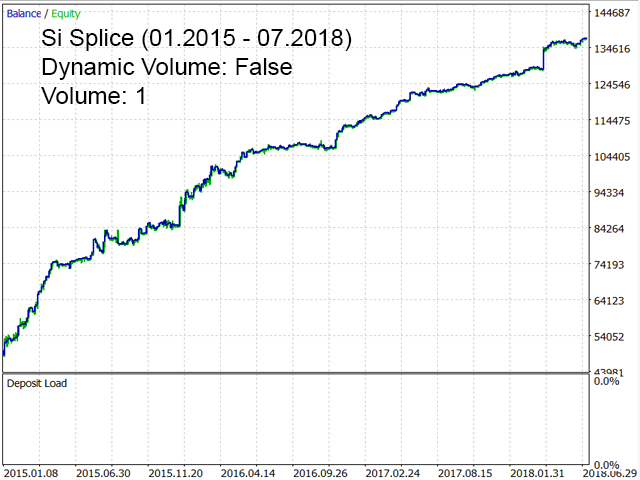Image resolution: width=640 pixels, height=480 pixels.
Task: Click the 104405 value on the price axis
Action: coord(612,157)
